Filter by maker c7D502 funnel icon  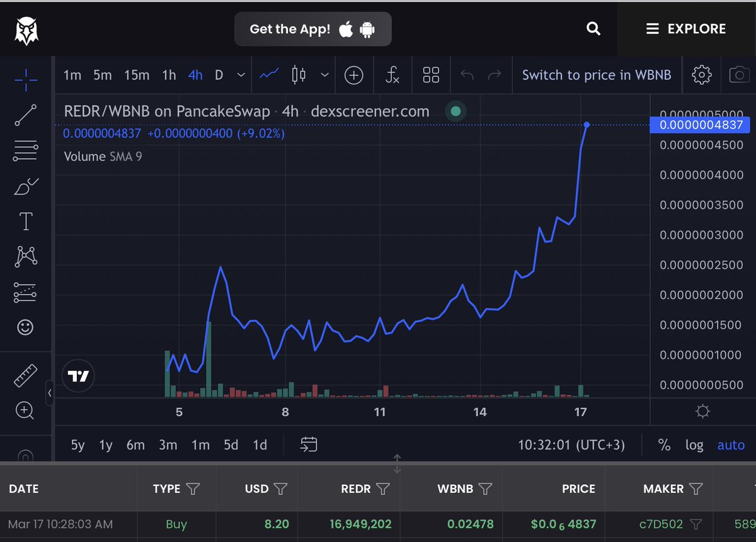click(696, 524)
